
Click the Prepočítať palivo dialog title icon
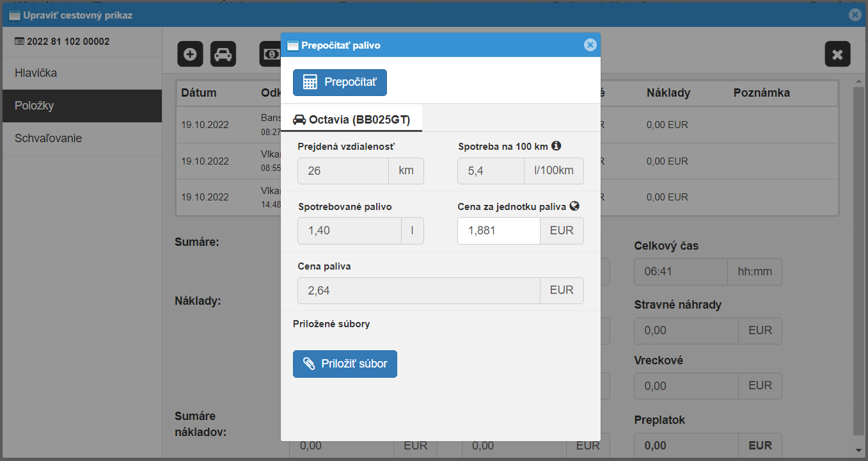pyautogui.click(x=293, y=45)
